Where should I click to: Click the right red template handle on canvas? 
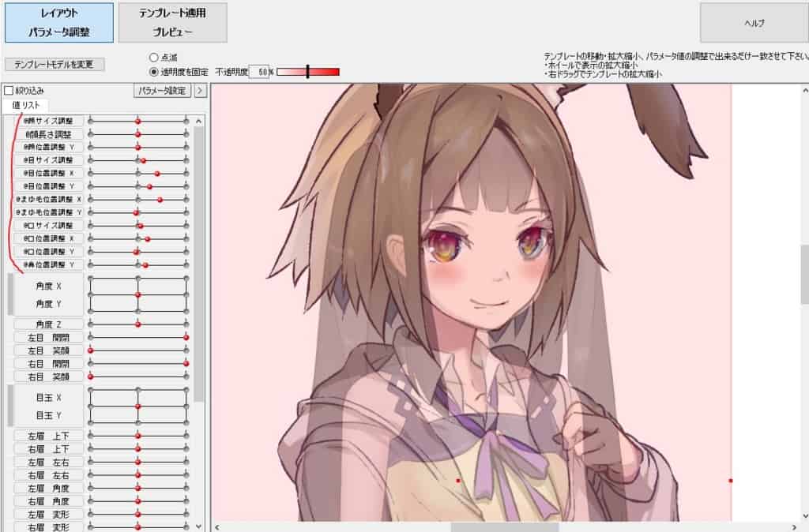(730, 480)
